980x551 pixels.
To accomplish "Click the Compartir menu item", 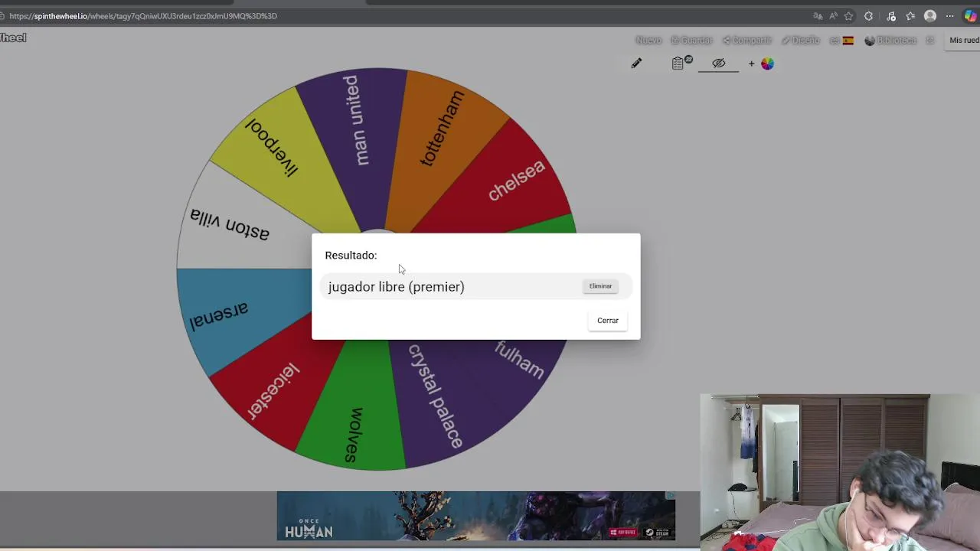I will [x=746, y=41].
